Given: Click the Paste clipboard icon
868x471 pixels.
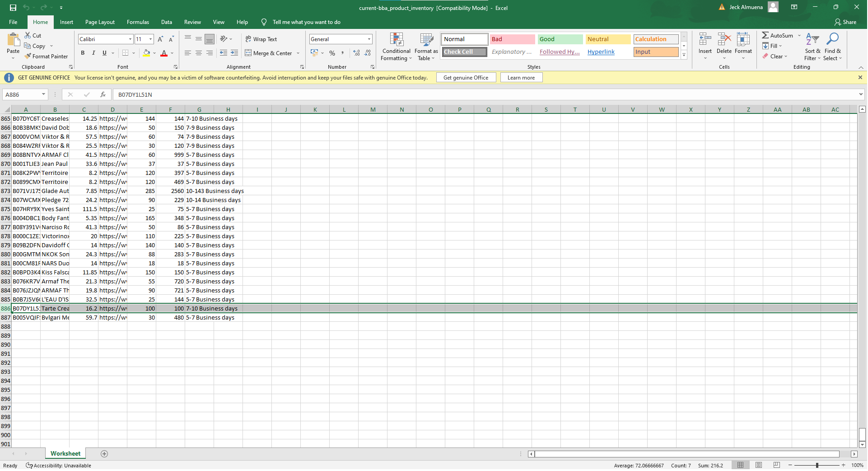Looking at the screenshot, I should tap(13, 40).
